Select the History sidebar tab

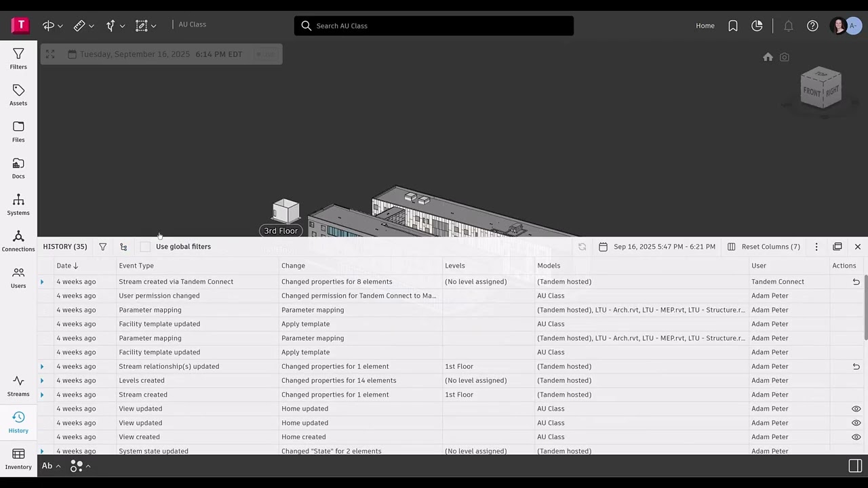18,423
